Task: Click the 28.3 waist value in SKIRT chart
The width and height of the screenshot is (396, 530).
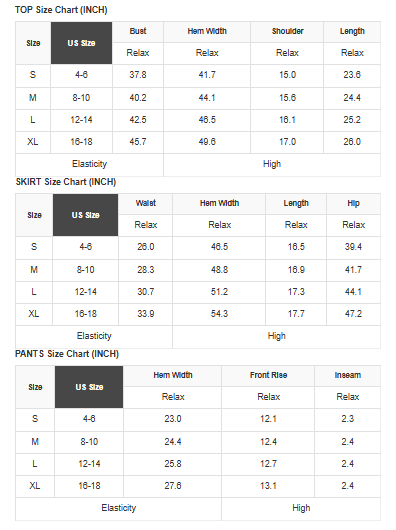Action: [146, 270]
